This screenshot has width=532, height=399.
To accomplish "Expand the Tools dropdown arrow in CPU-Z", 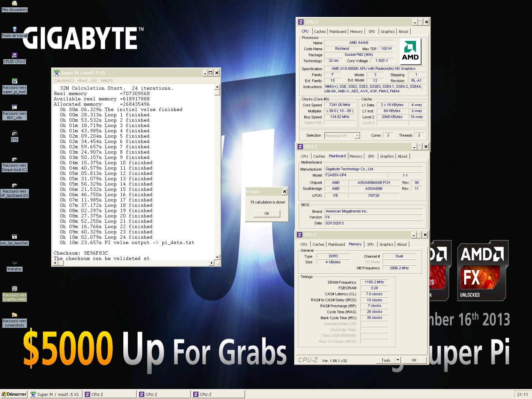I will point(398,360).
